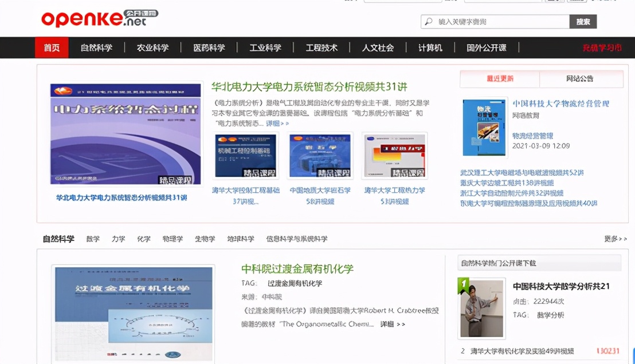Click the green number 1 rank badge
Screen dimensions: 635x364
[463, 285]
